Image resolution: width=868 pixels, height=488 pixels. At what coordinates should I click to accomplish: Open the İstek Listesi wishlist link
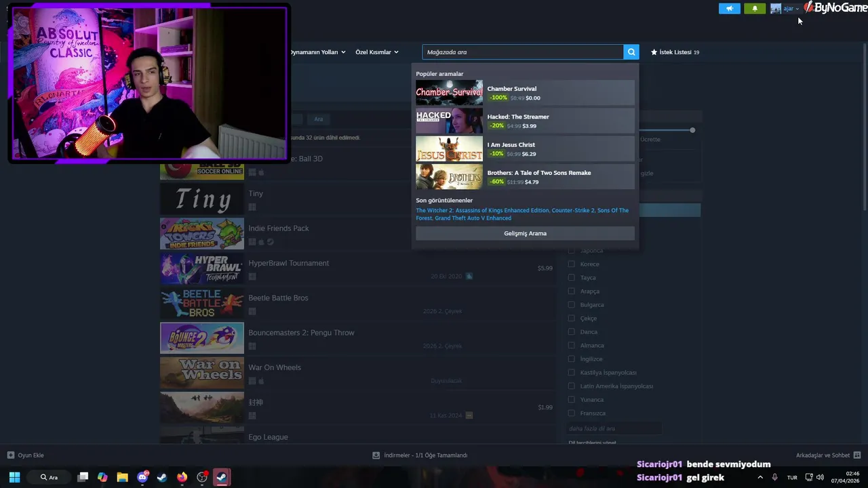[675, 52]
